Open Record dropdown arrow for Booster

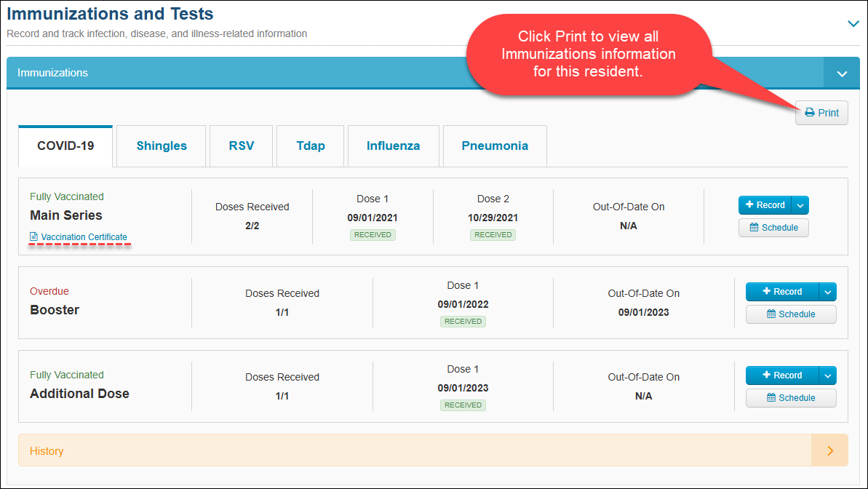(827, 291)
